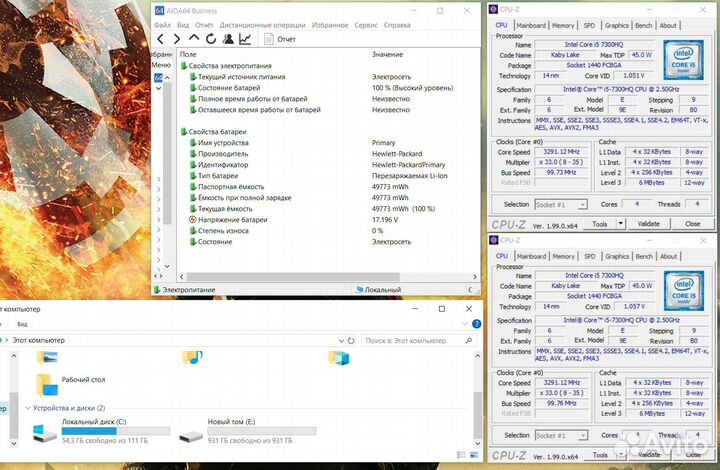
Task: Click the AIDA64 up-level arrow
Action: (x=194, y=39)
